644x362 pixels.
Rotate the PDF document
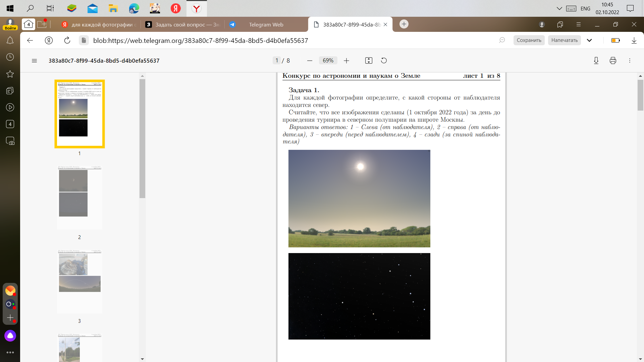384,61
